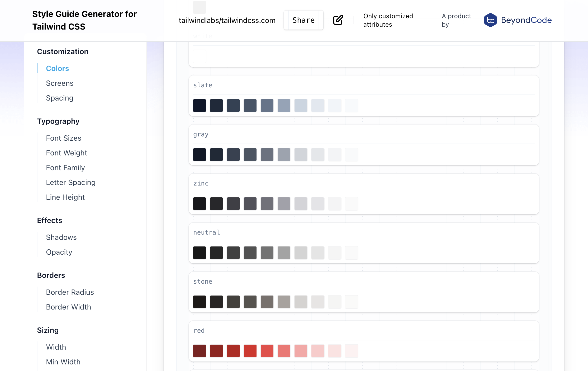Click the edit/pencil icon next to Share

(x=338, y=20)
